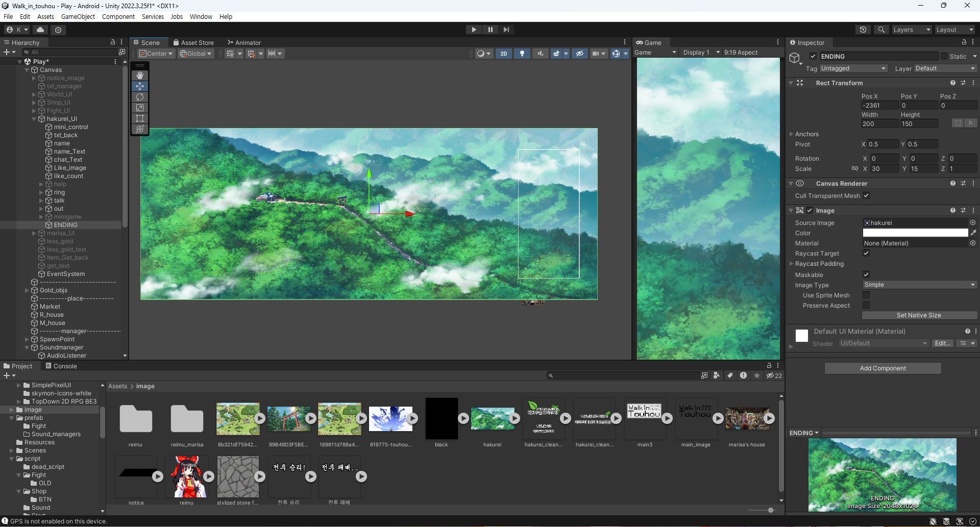Enable the Use Sprite Mesh checkbox
This screenshot has width=980, height=527.
click(866, 295)
